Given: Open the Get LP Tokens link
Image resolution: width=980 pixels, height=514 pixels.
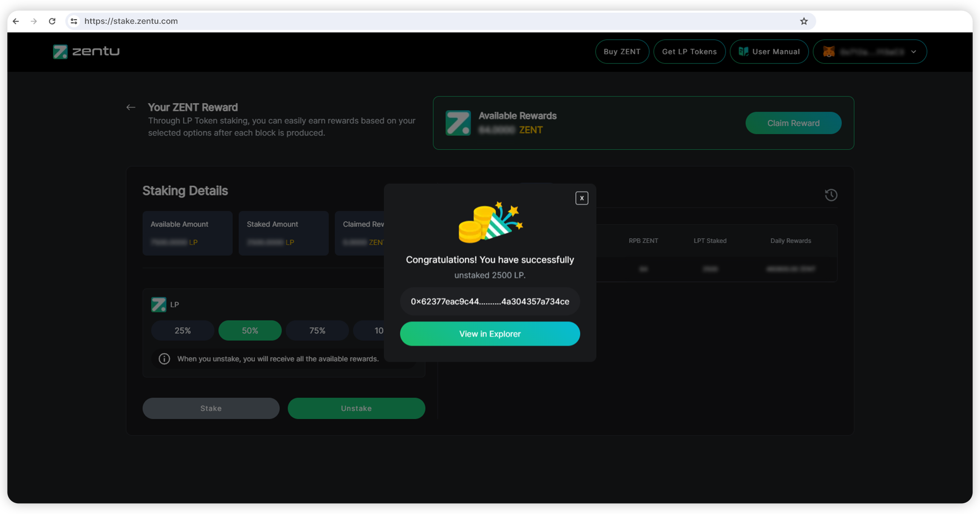Looking at the screenshot, I should (689, 52).
